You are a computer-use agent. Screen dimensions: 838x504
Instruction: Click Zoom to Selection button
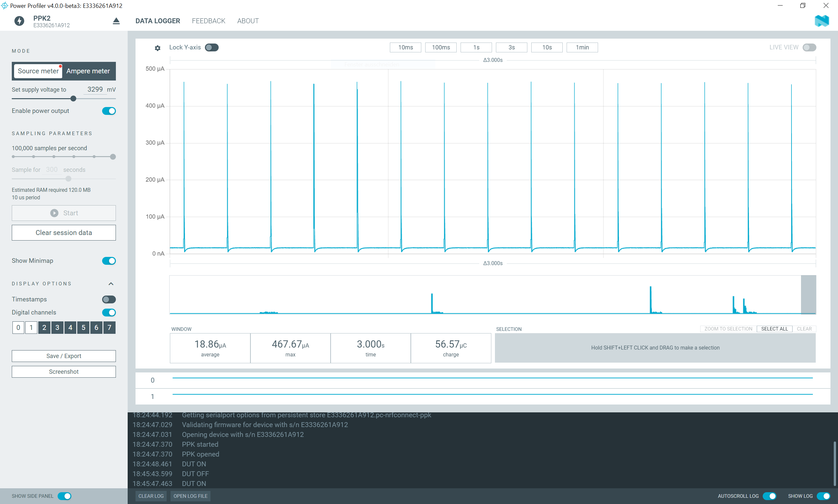pos(728,329)
